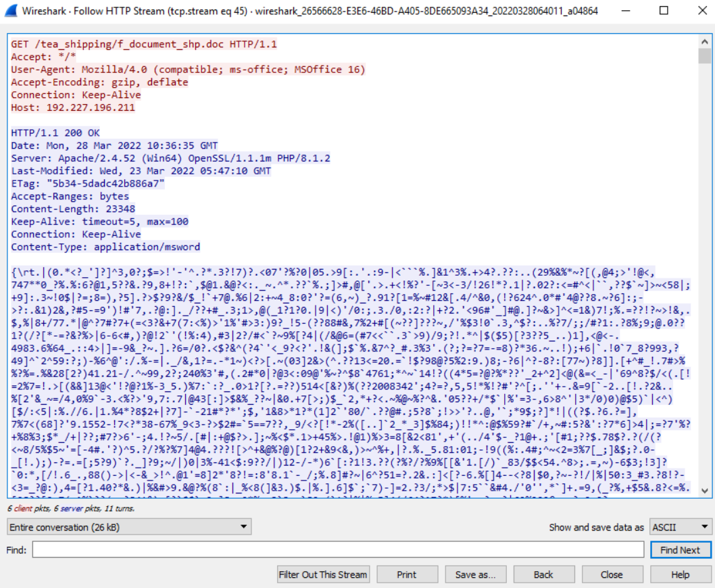Screen dimensions: 715x588
Task: Click the request Connection: Keep-Alive line in red
Action: [x=76, y=95]
